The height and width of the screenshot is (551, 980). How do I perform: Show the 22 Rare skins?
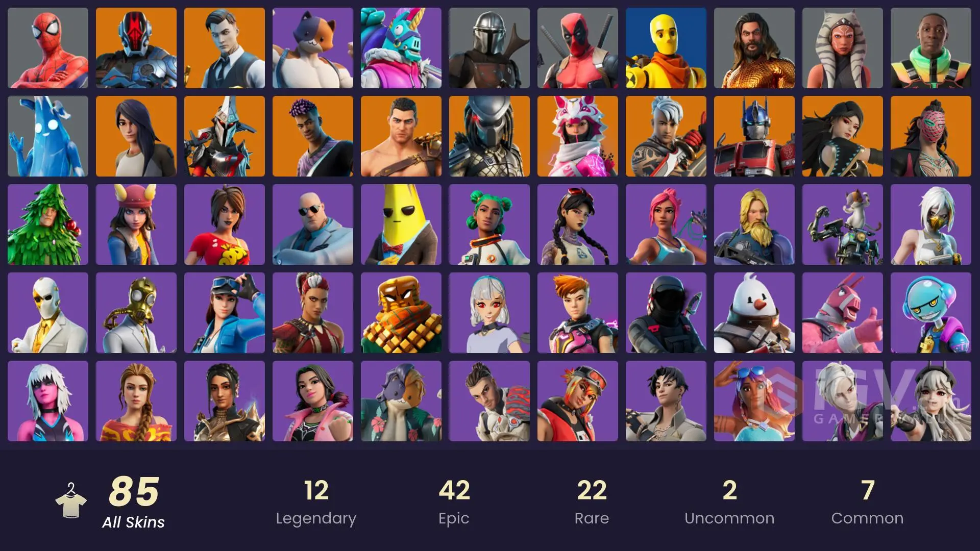point(592,502)
